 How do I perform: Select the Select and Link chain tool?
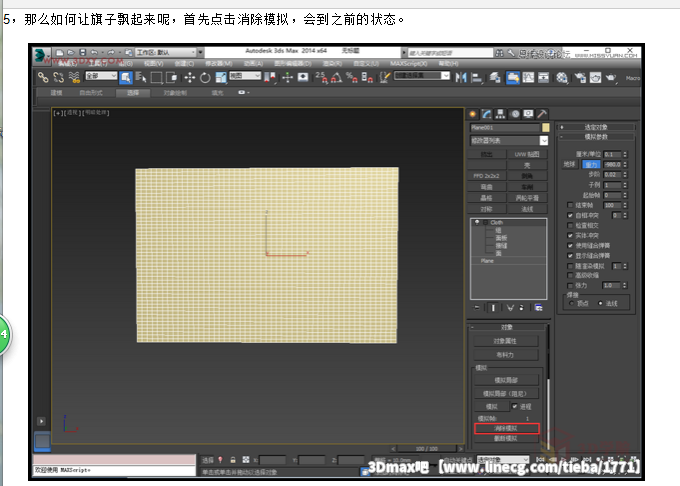43,78
